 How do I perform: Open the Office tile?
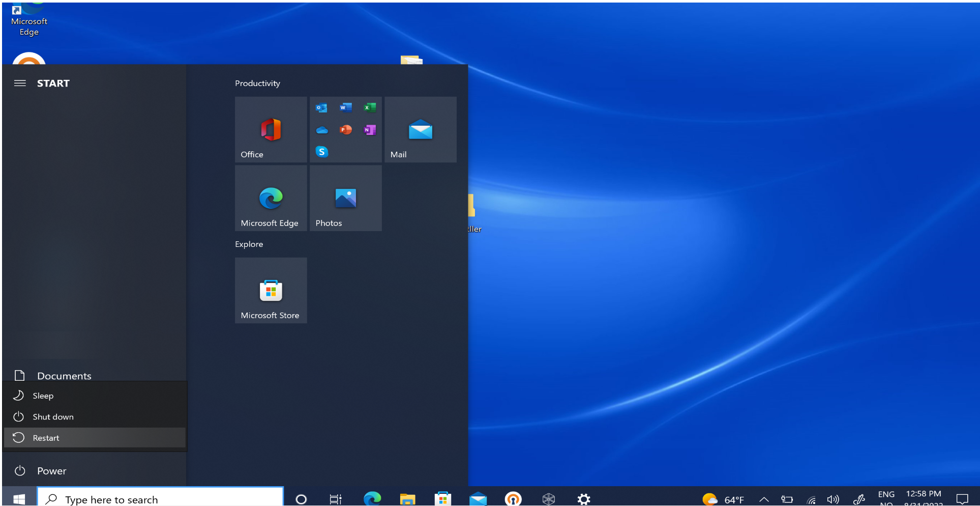(x=271, y=130)
